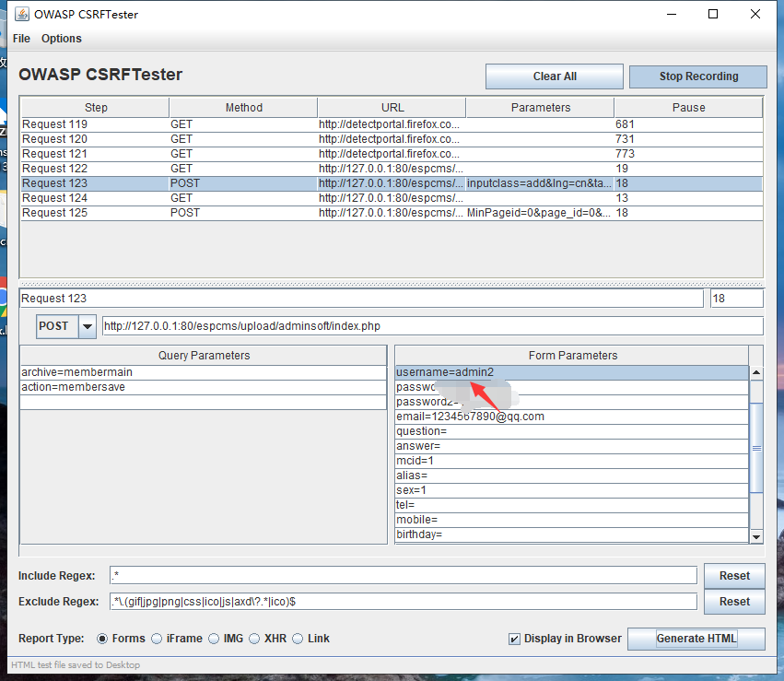The image size is (784, 681).
Task: Click the Clear All button
Action: coord(555,76)
